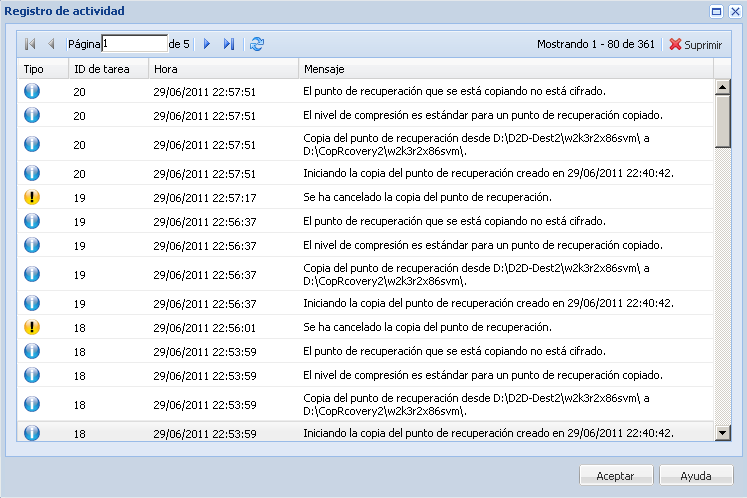Select task 19 'Iniciando la copia' message

coord(488,303)
